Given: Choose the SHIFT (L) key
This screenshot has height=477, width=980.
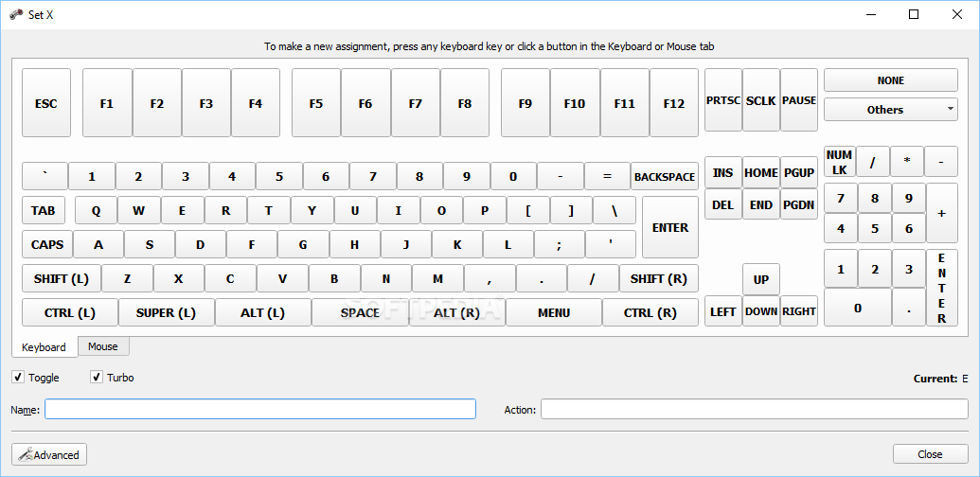Looking at the screenshot, I should pyautogui.click(x=62, y=278).
